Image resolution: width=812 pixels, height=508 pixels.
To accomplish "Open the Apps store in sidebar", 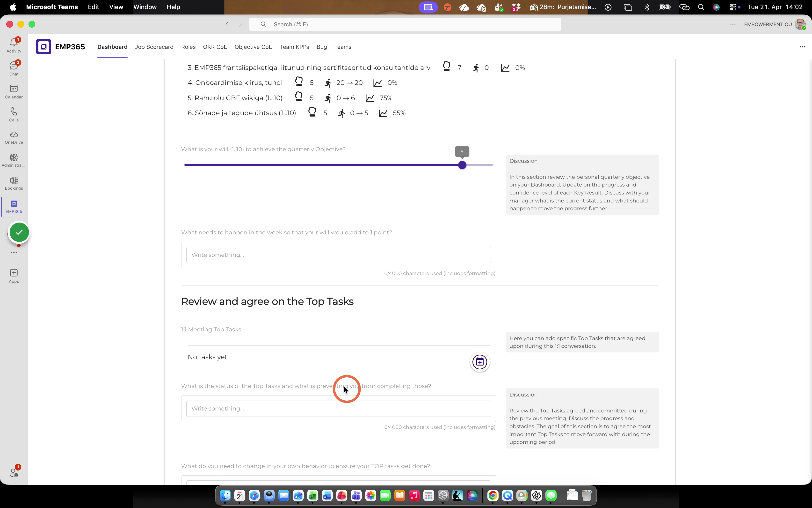I will click(x=14, y=276).
